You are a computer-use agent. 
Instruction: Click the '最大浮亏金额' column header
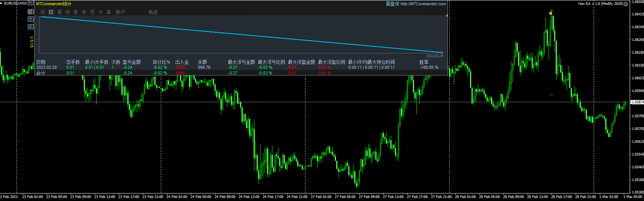(x=242, y=62)
